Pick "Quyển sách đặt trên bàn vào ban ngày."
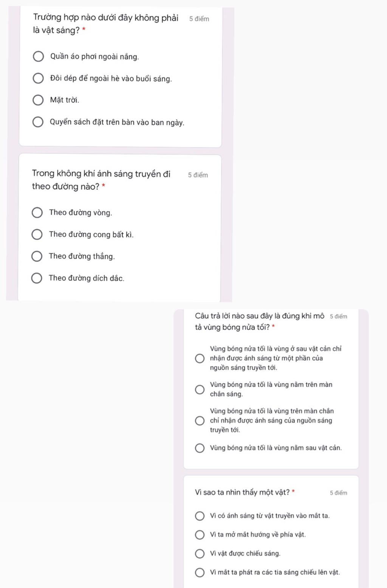387x588 pixels. point(38,122)
